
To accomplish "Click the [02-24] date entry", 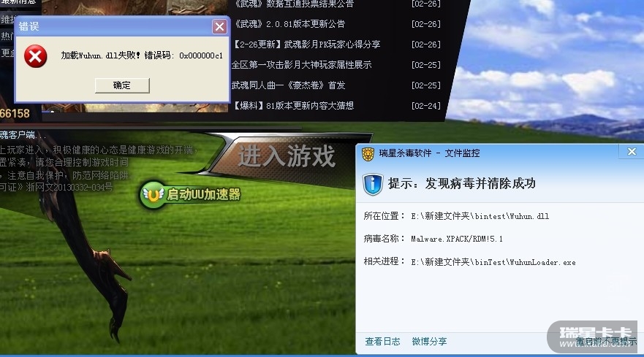I will (426, 106).
